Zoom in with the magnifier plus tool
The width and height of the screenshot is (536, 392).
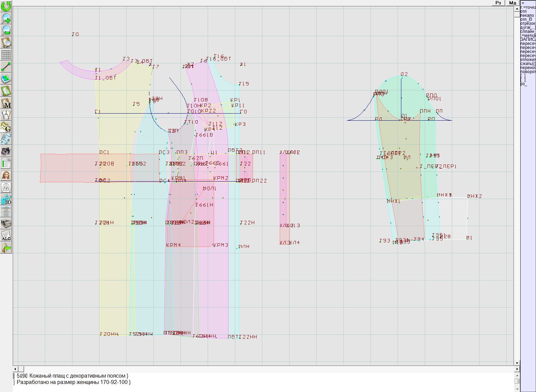[6, 18]
